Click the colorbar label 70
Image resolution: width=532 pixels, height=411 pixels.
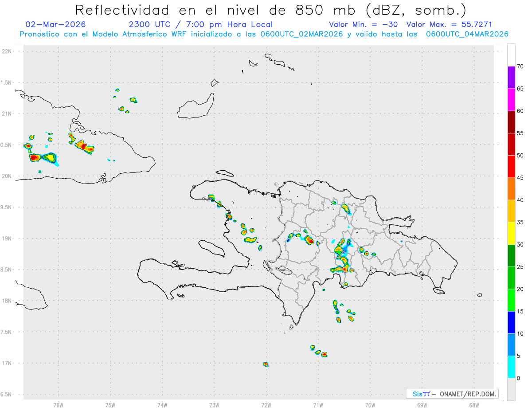click(x=520, y=67)
